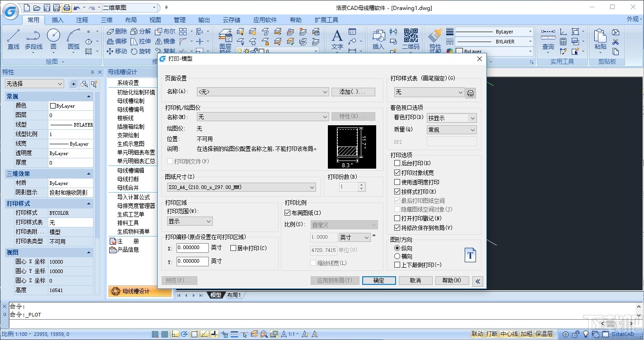Open the paper size ISO_A4 dropdown
The image size is (644, 340).
(242, 187)
